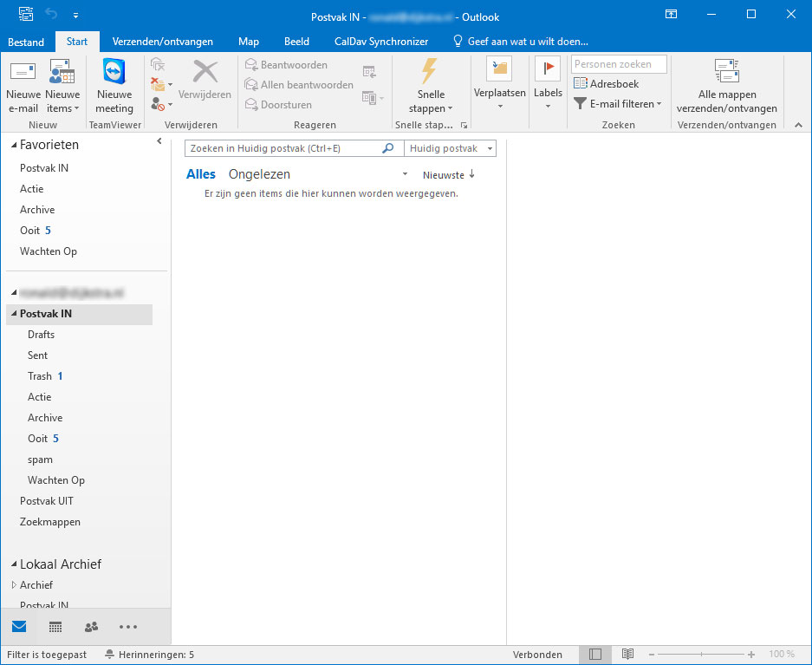Select the Postvak UIT folder
The height and width of the screenshot is (665, 812).
click(x=47, y=501)
